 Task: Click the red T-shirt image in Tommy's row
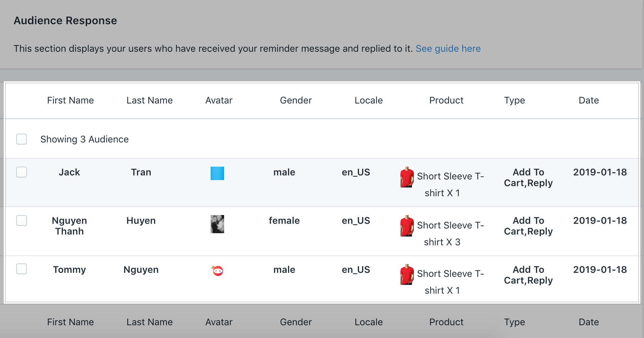coord(407,274)
